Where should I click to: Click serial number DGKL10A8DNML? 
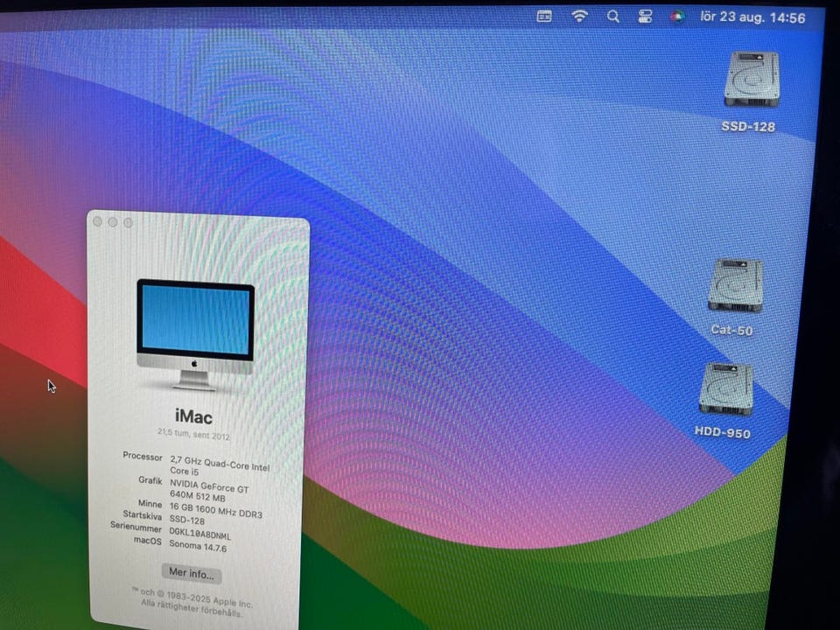click(199, 533)
